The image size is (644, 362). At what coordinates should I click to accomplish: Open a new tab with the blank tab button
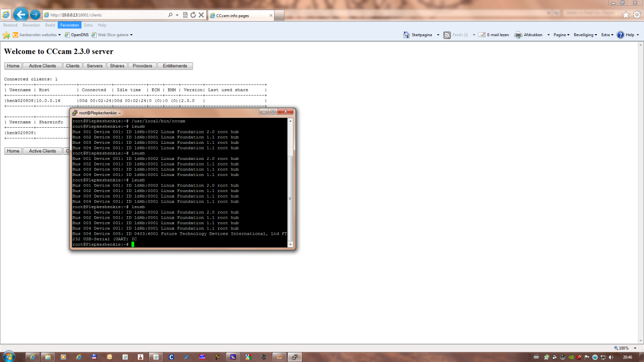click(279, 16)
